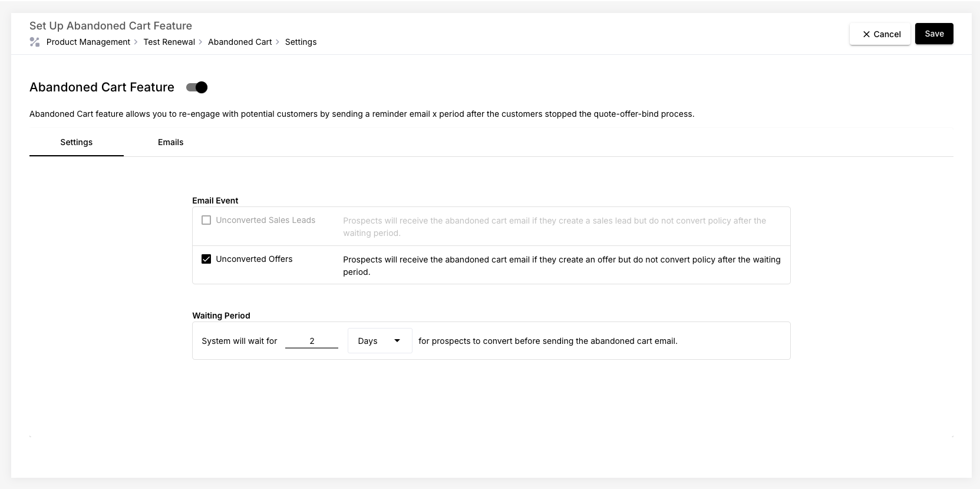Screen dimensions: 980x489
Task: Enable the Unconverted Sales Leads checkbox
Action: pos(206,220)
